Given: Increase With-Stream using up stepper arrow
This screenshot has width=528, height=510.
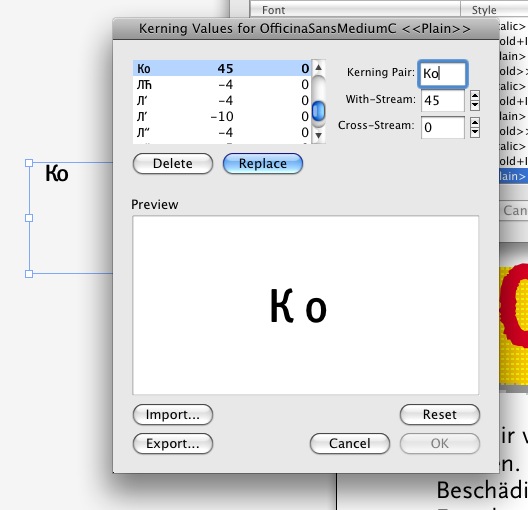Looking at the screenshot, I should [475, 96].
